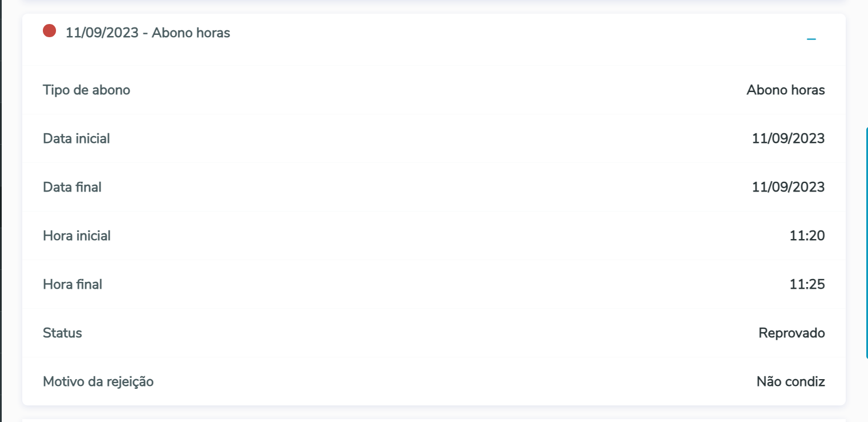Viewport: 868px width, 422px height.
Task: Click the Data inicial value 11/09/2023
Action: tap(788, 138)
